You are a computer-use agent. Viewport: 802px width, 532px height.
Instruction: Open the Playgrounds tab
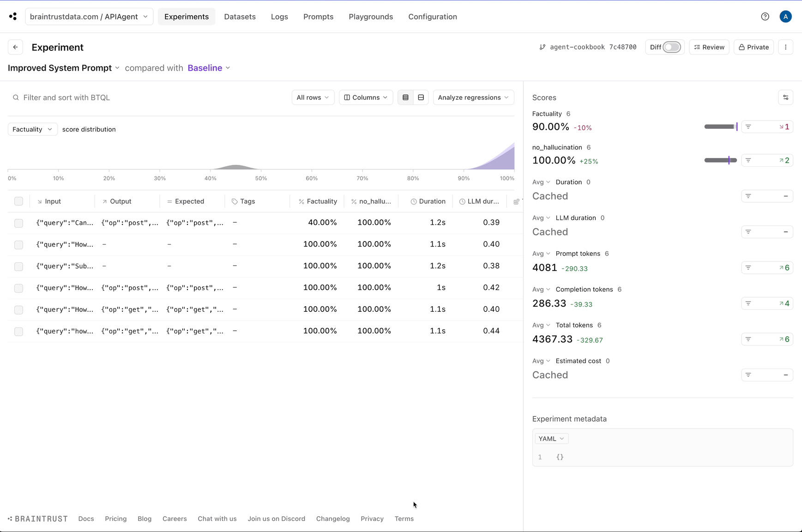pos(370,17)
